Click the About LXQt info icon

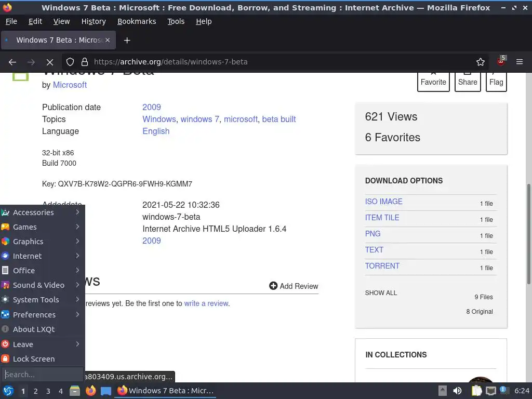(5, 329)
